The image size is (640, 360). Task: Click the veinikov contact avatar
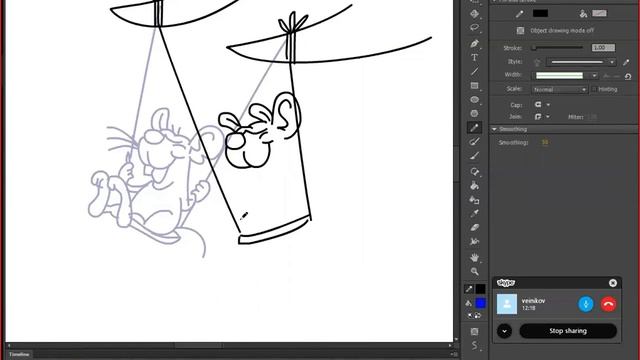point(507,304)
